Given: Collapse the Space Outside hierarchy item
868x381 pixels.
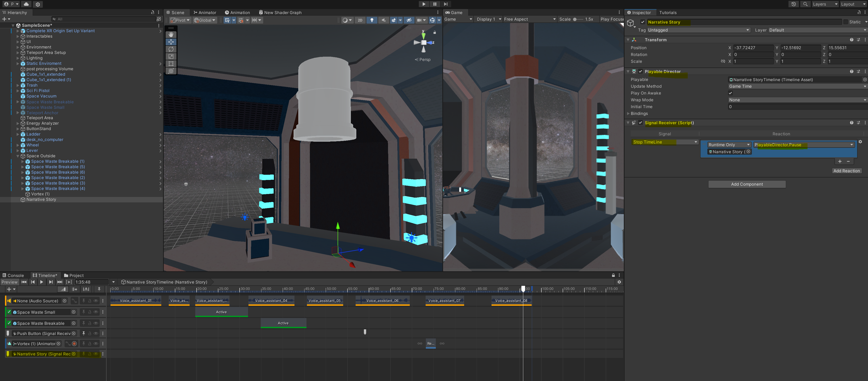Looking at the screenshot, I should pos(18,156).
